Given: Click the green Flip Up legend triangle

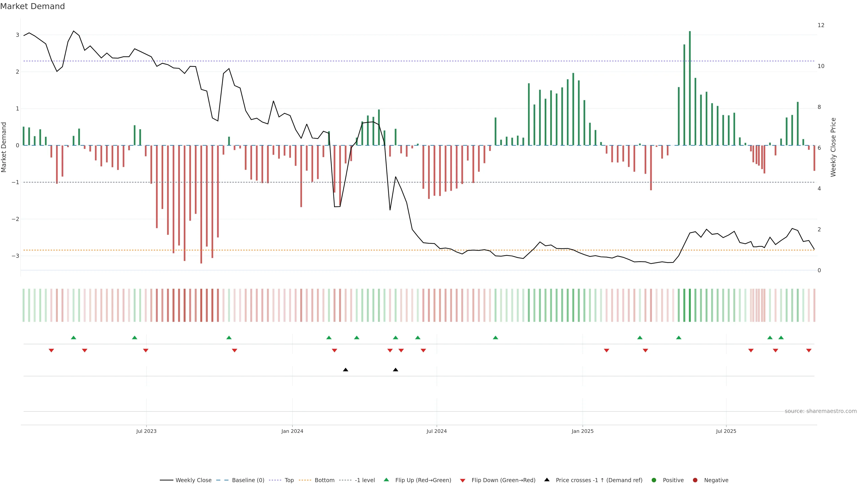Looking at the screenshot, I should [x=387, y=480].
